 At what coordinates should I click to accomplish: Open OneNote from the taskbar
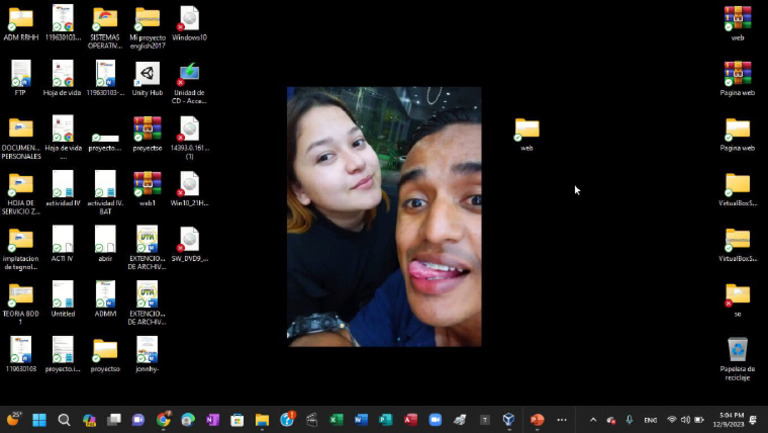[212, 420]
